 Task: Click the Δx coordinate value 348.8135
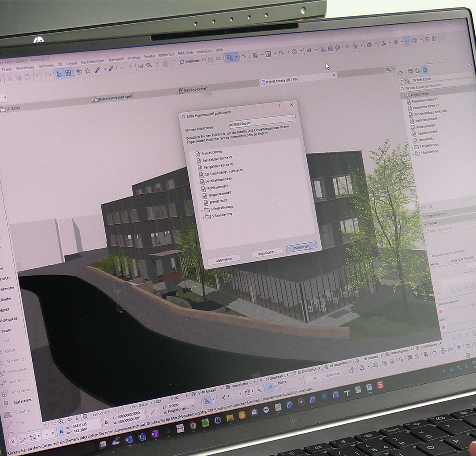click(x=79, y=424)
